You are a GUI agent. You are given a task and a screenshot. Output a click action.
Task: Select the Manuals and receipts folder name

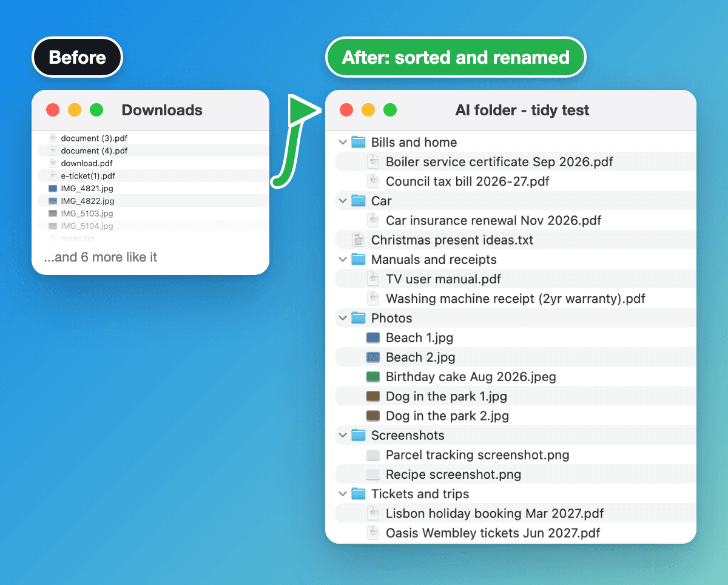[434, 260]
